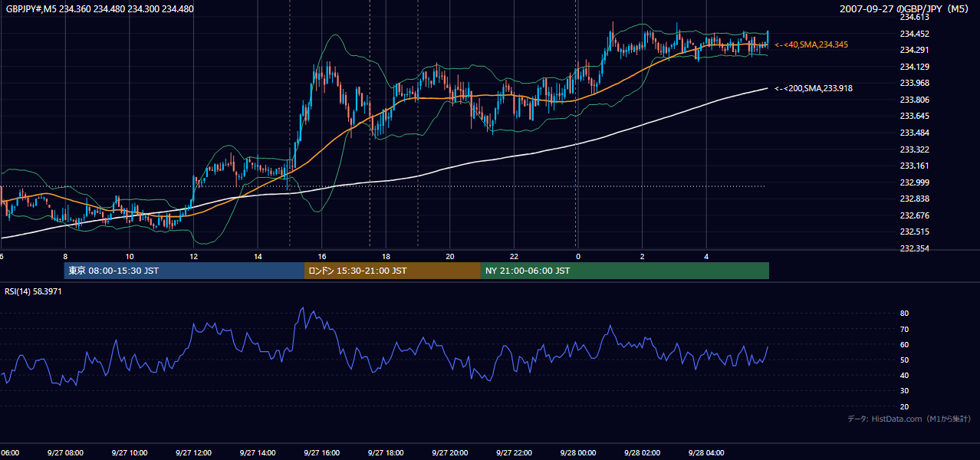Click the 9/28 02:00 time label

[642, 452]
